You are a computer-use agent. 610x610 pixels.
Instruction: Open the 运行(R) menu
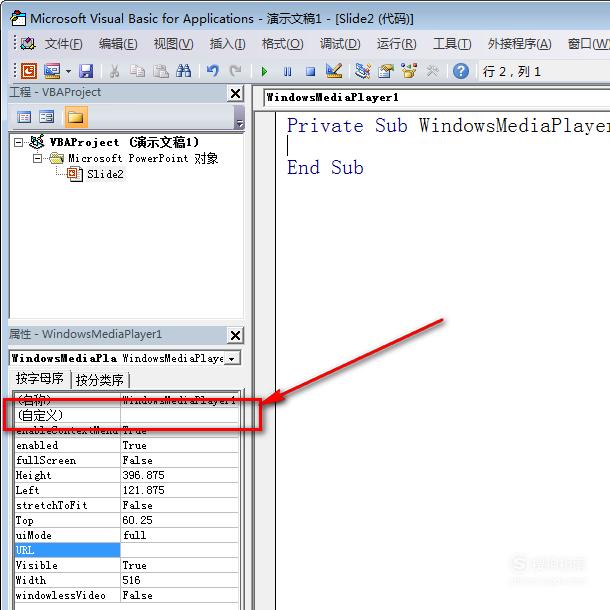396,44
